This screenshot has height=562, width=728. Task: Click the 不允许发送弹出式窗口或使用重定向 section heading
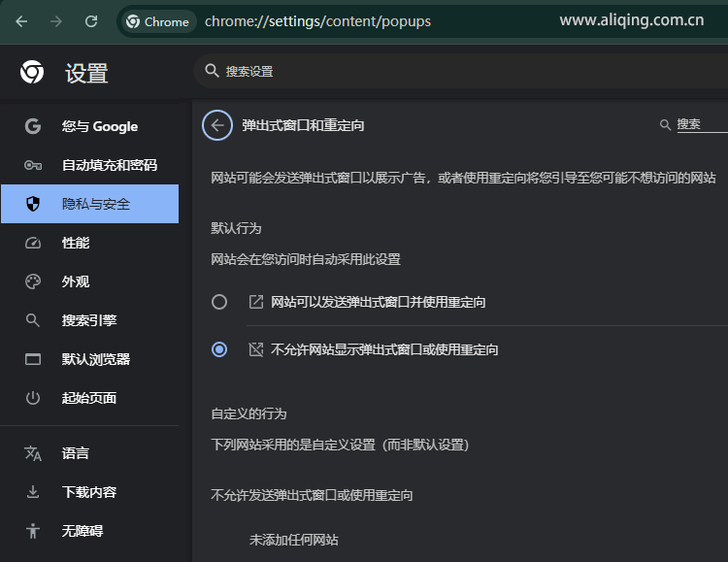pos(312,495)
